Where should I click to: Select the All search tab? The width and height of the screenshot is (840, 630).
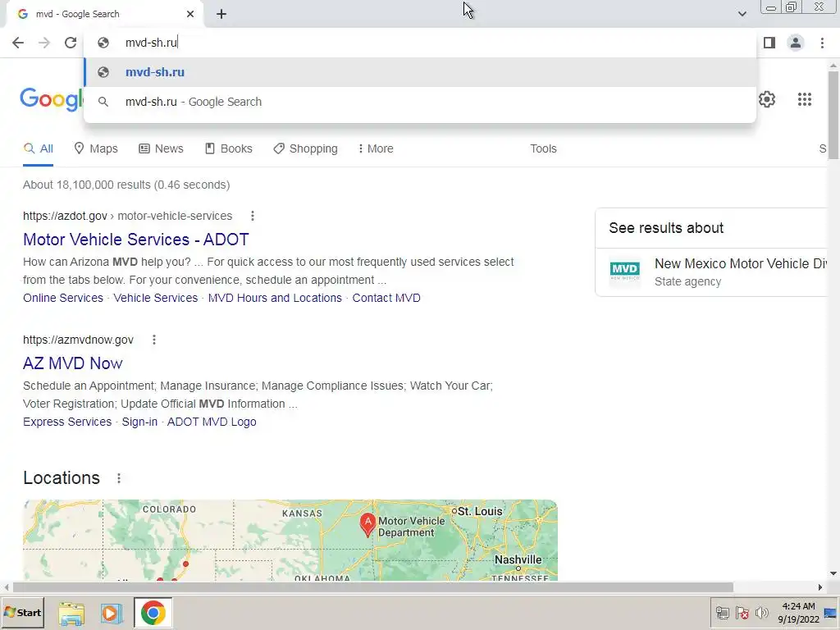(38, 149)
